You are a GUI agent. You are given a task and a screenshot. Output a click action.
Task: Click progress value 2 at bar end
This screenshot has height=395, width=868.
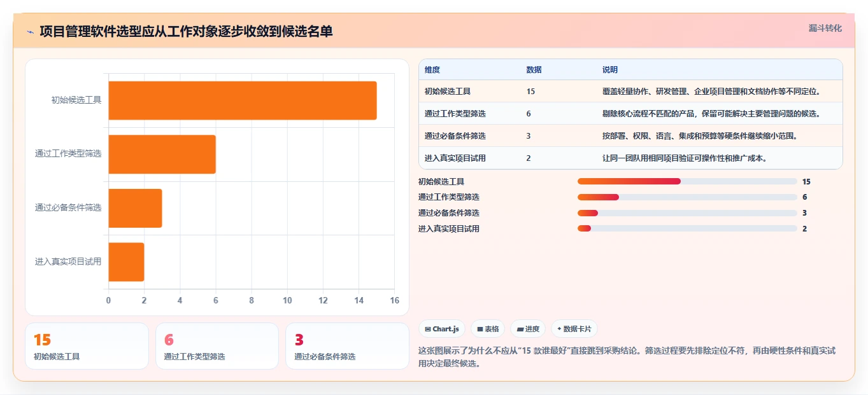(x=804, y=228)
